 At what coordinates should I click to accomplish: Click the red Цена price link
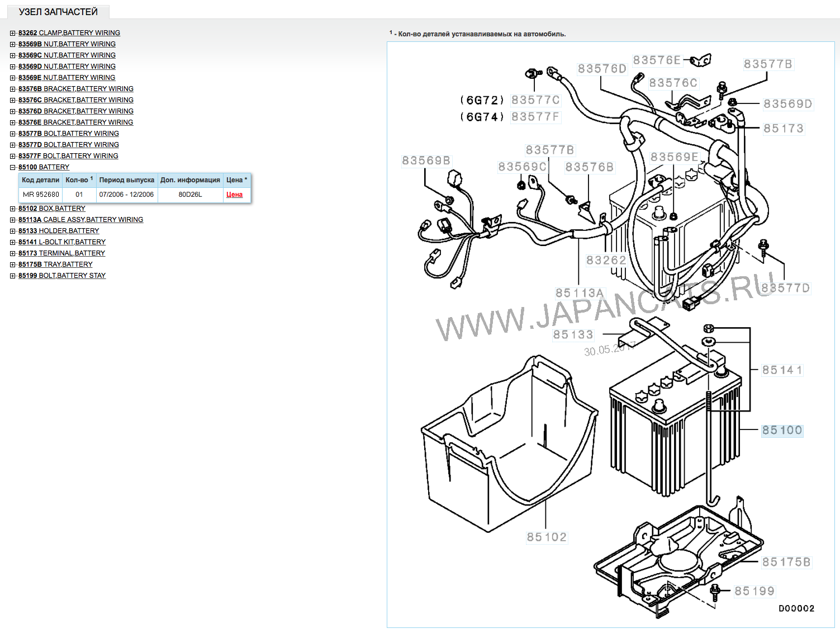234,195
